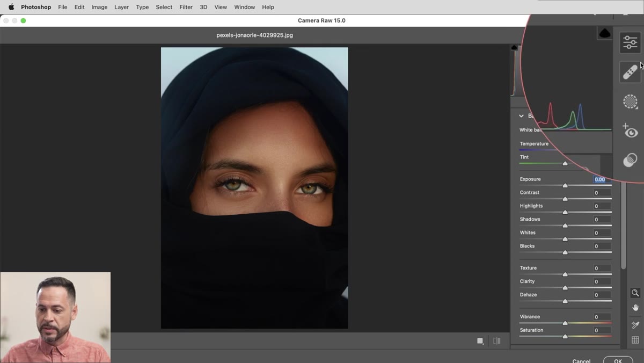Viewport: 644px width, 363px height.
Task: Click the Whites value field
Action: pos(602,233)
